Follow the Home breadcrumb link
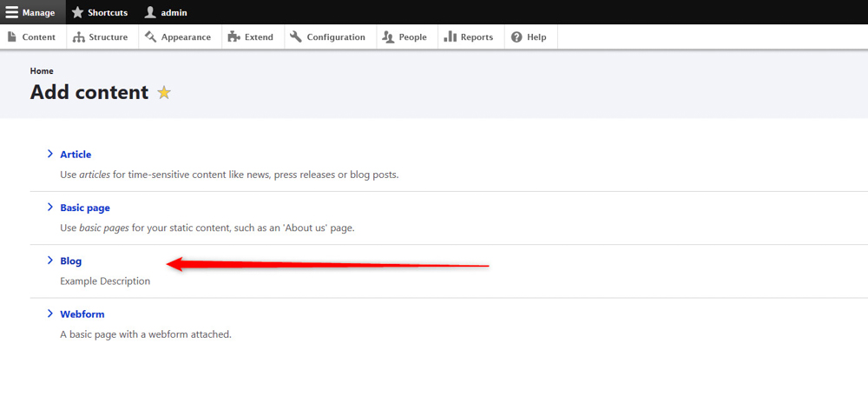This screenshot has height=416, width=868. [42, 71]
